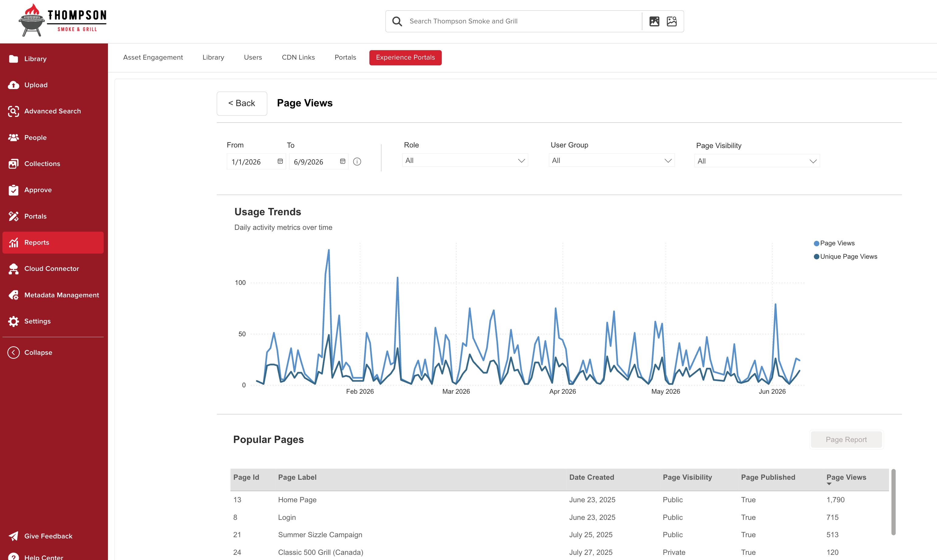Open Library from the sidebar menu

click(53, 59)
